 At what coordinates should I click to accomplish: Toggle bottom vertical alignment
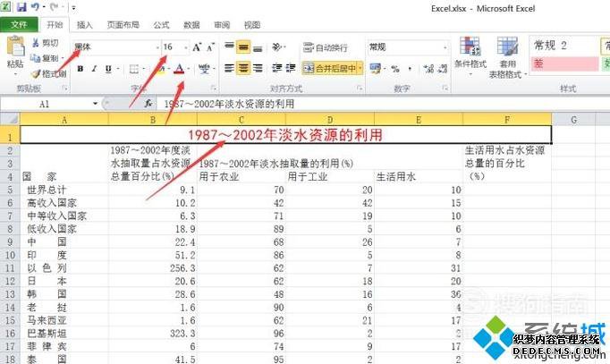[x=258, y=47]
